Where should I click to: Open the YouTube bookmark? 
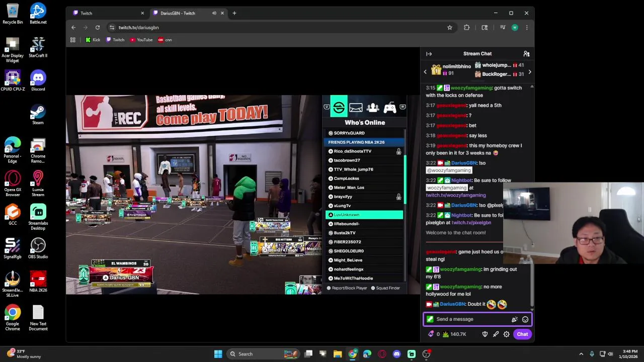click(x=141, y=40)
